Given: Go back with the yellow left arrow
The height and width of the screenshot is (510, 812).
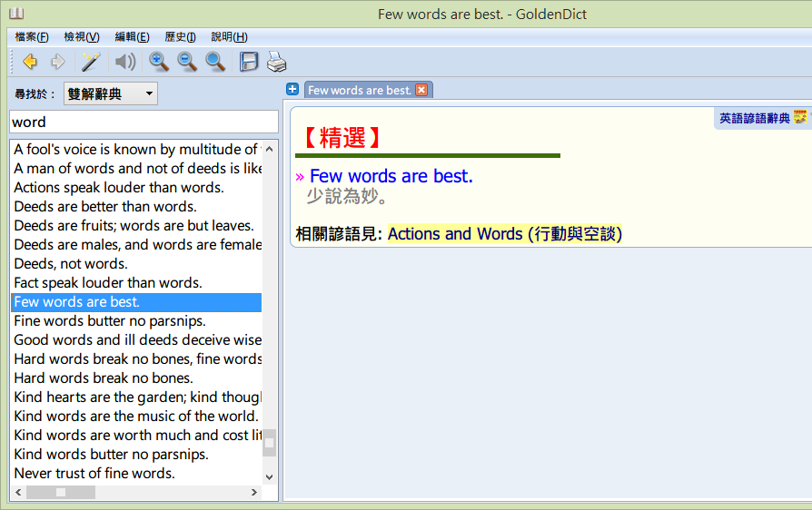Looking at the screenshot, I should (x=30, y=62).
